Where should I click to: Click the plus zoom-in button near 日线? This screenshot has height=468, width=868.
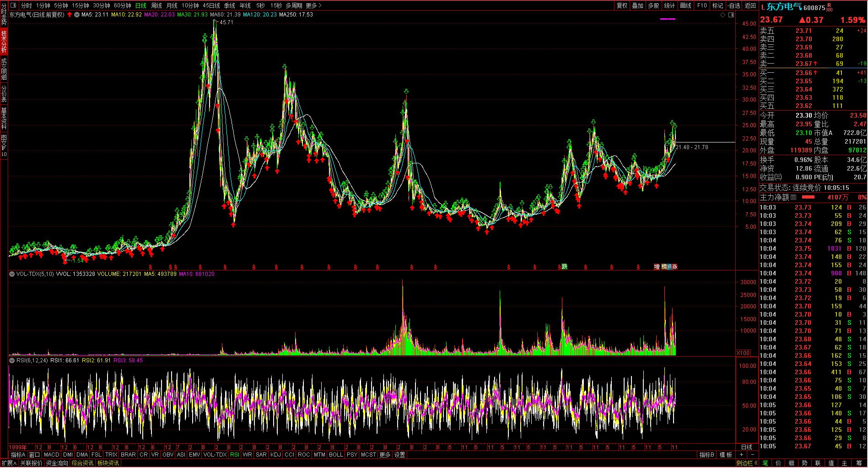click(741, 455)
